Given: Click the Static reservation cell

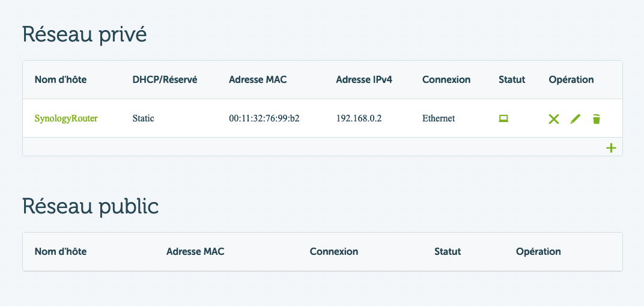Looking at the screenshot, I should (x=144, y=118).
